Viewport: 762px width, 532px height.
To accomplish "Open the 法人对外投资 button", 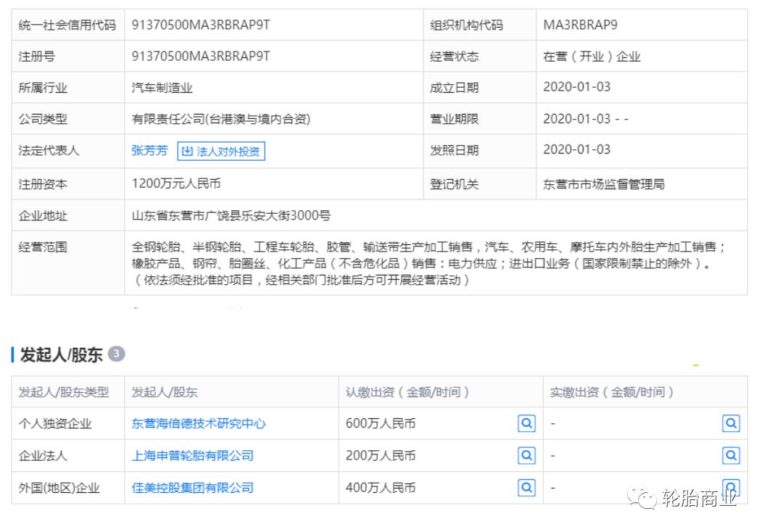I will [x=221, y=151].
